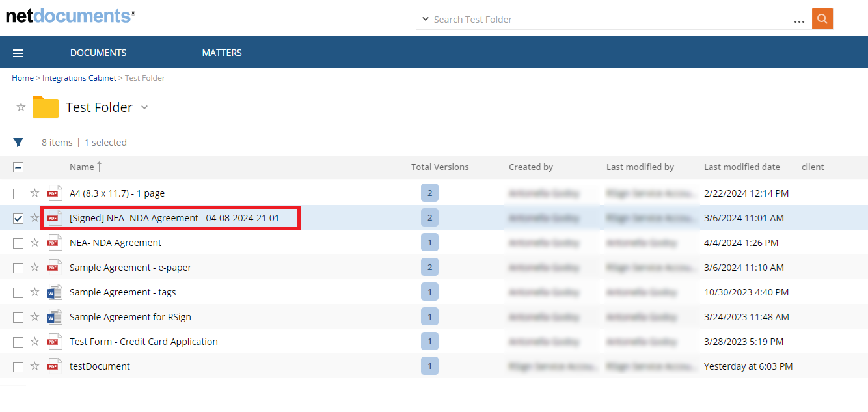The width and height of the screenshot is (868, 412).
Task: Open Sample Agreement - e-paper document
Action: click(x=131, y=268)
